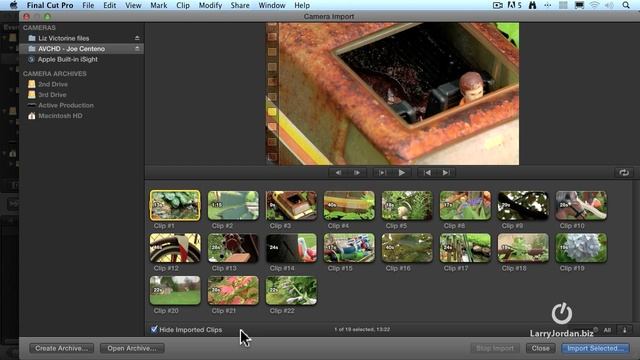The height and width of the screenshot is (360, 640).
Task: Click the Open Archive button
Action: [x=132, y=348]
